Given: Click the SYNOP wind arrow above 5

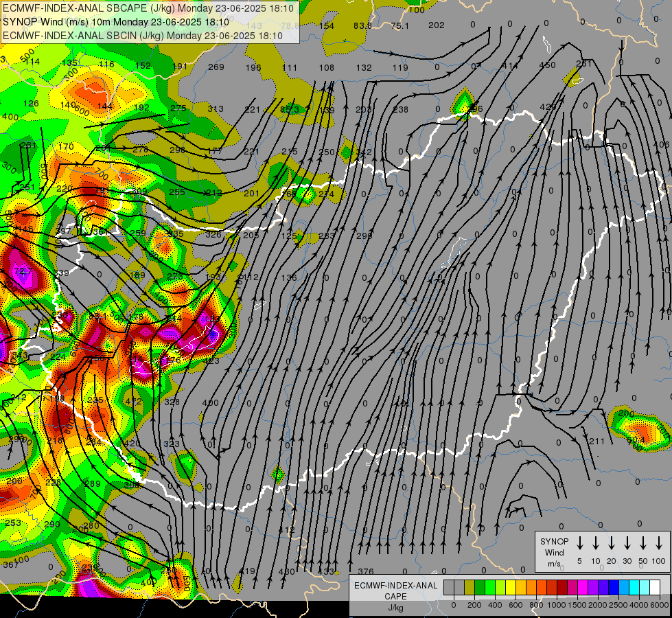Looking at the screenshot, I should pyautogui.click(x=579, y=543).
